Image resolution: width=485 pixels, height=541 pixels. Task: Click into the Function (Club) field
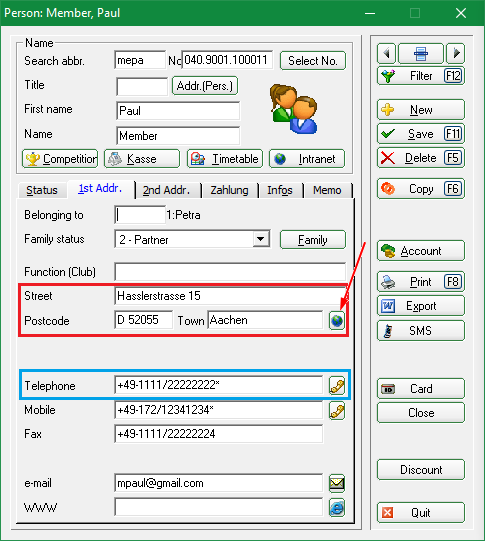click(x=230, y=272)
